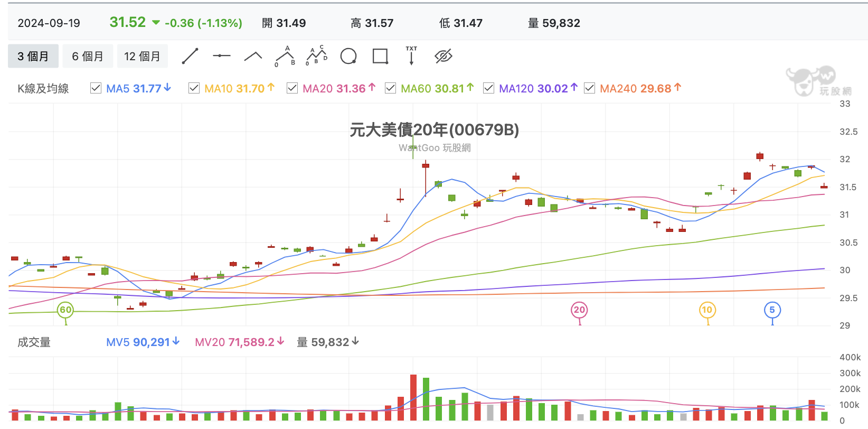This screenshot has width=868, height=429.
Task: Click the last candlestick on the chart
Action: (x=824, y=186)
